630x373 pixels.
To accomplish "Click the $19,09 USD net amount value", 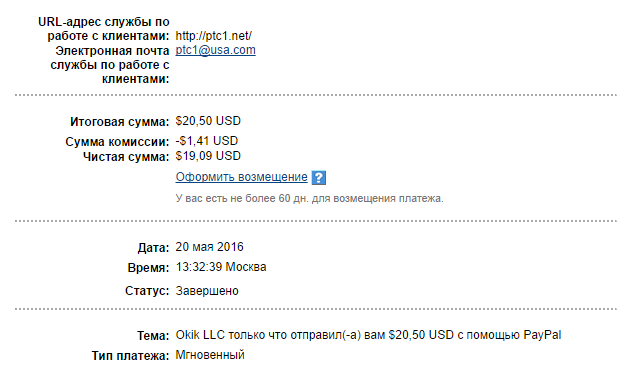I will (x=208, y=156).
